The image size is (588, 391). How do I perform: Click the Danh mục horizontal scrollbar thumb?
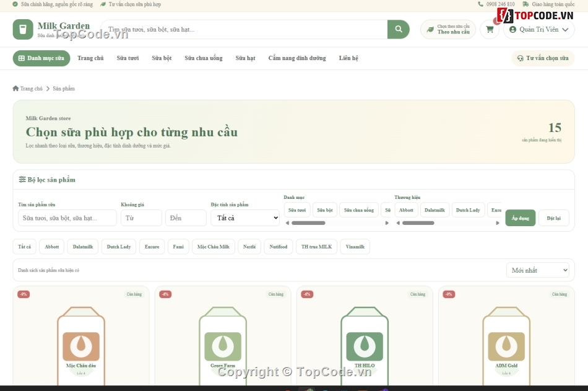tap(308, 223)
